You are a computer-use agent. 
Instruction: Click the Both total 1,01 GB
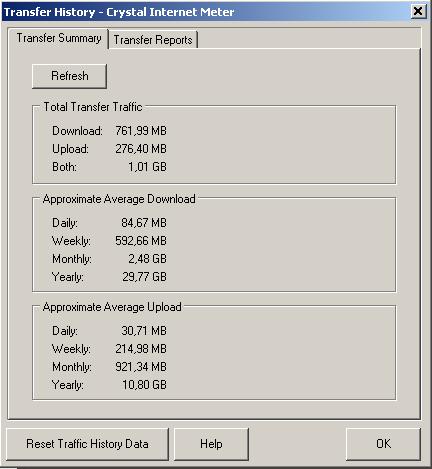[x=147, y=167]
